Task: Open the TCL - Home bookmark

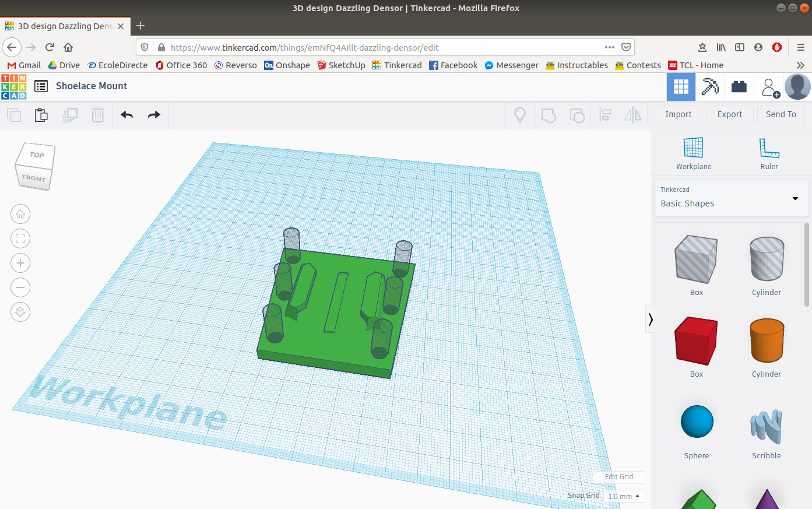Action: 696,65
